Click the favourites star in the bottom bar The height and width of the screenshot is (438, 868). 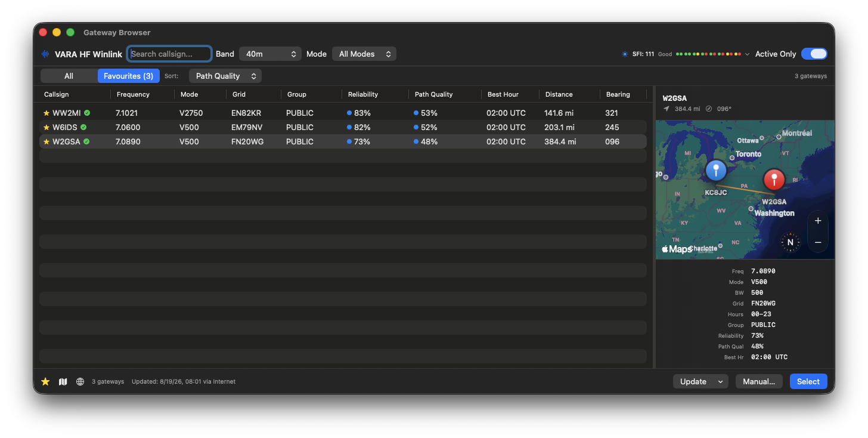point(45,381)
